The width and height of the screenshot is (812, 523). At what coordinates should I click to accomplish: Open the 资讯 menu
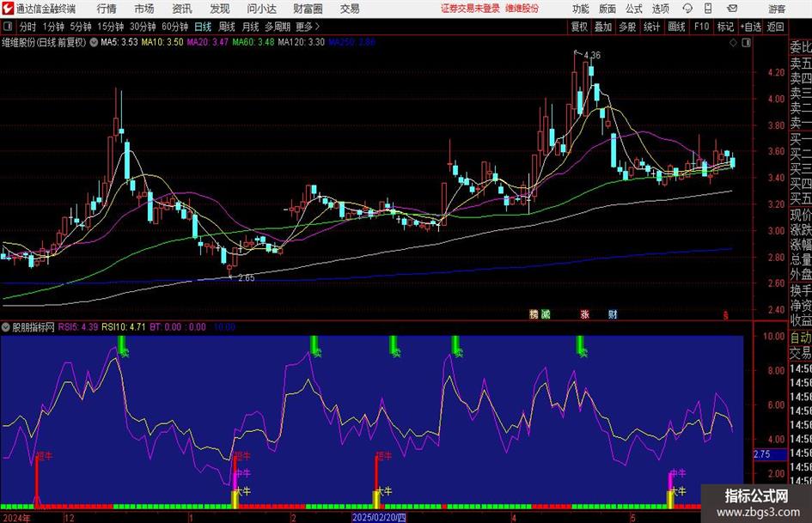(182, 9)
